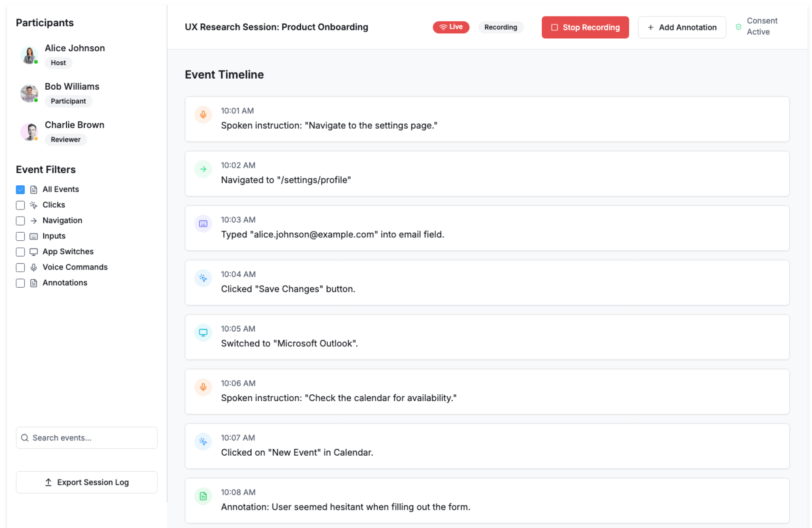This screenshot has height=528, width=812.
Task: Click navigation arrow icon on 10:02 AM event
Action: tap(203, 169)
